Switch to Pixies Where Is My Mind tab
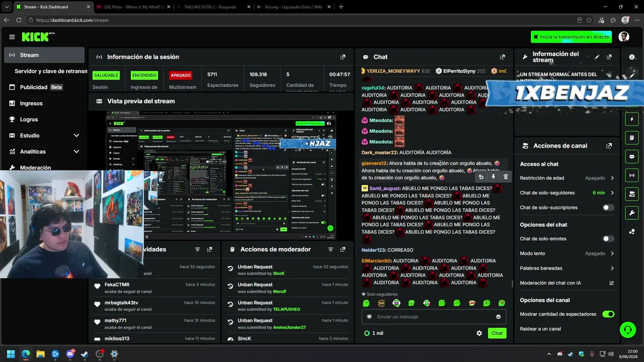 133,7
